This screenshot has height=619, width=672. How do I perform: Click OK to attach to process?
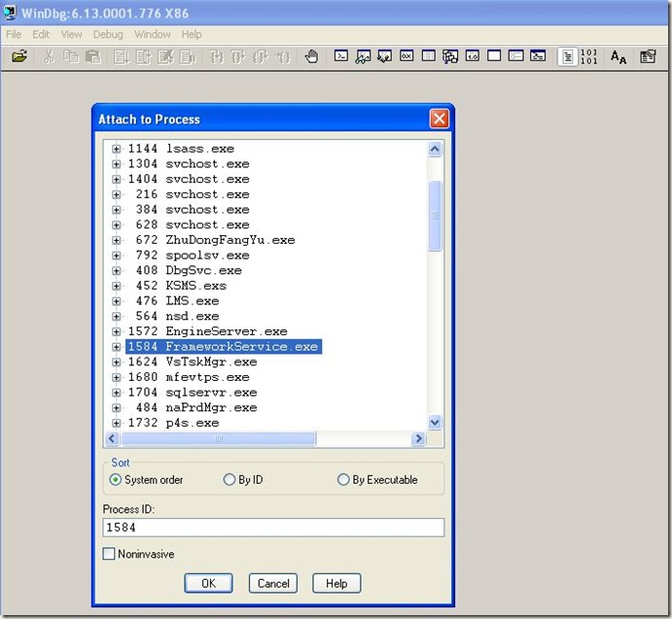tap(209, 583)
